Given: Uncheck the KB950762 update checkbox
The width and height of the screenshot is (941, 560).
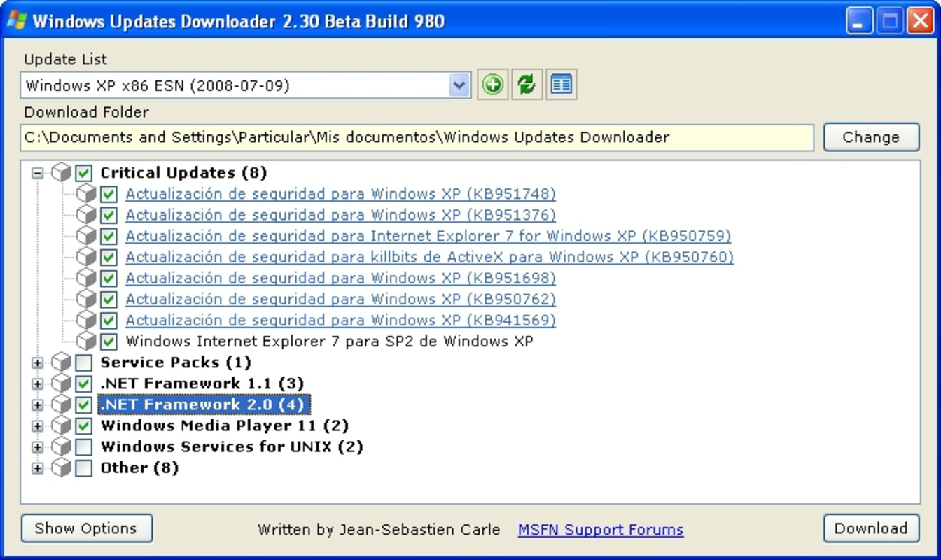Looking at the screenshot, I should coord(109,299).
